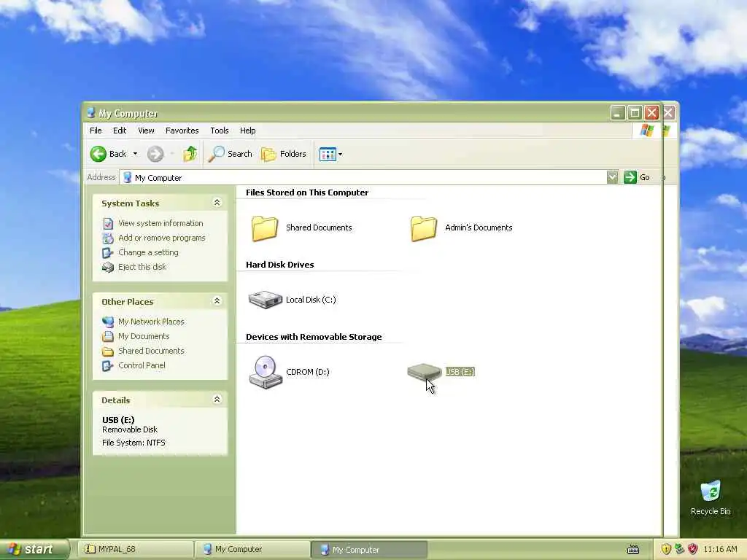The image size is (747, 560).
Task: Go up one folder level
Action: coord(190,154)
